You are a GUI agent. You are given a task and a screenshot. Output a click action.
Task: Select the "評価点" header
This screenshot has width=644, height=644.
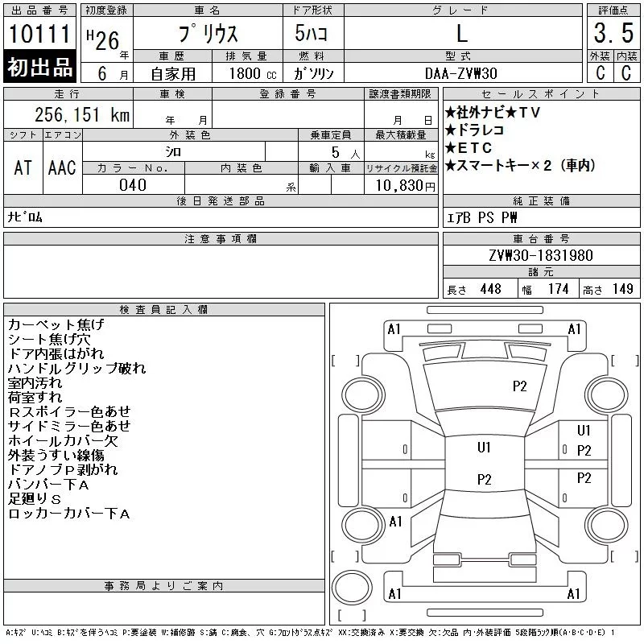pos(613,10)
